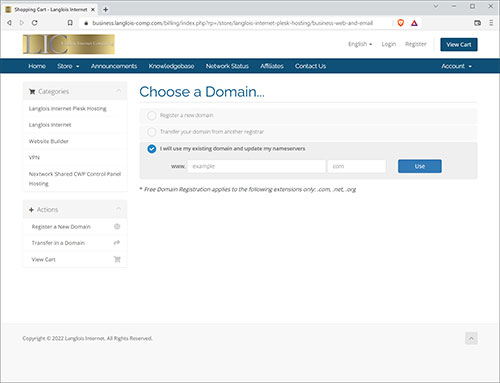
Task: Open the English language dropdown
Action: coord(360,44)
